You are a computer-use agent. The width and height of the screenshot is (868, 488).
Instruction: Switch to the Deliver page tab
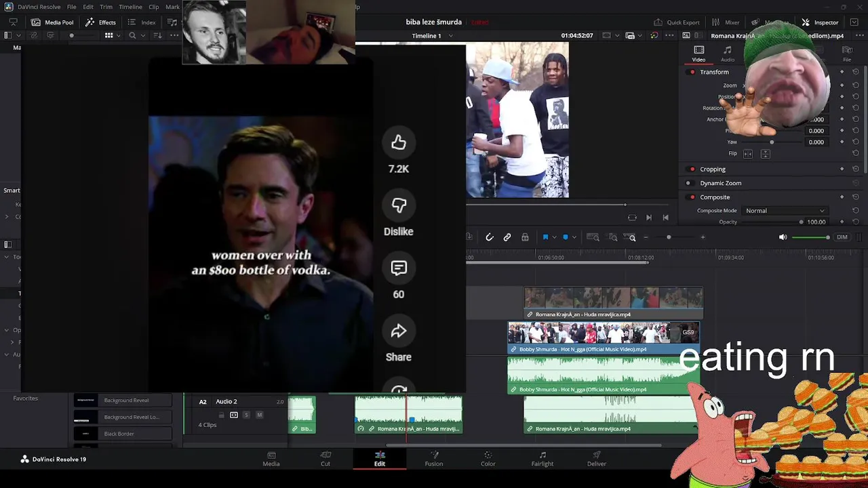(x=597, y=459)
